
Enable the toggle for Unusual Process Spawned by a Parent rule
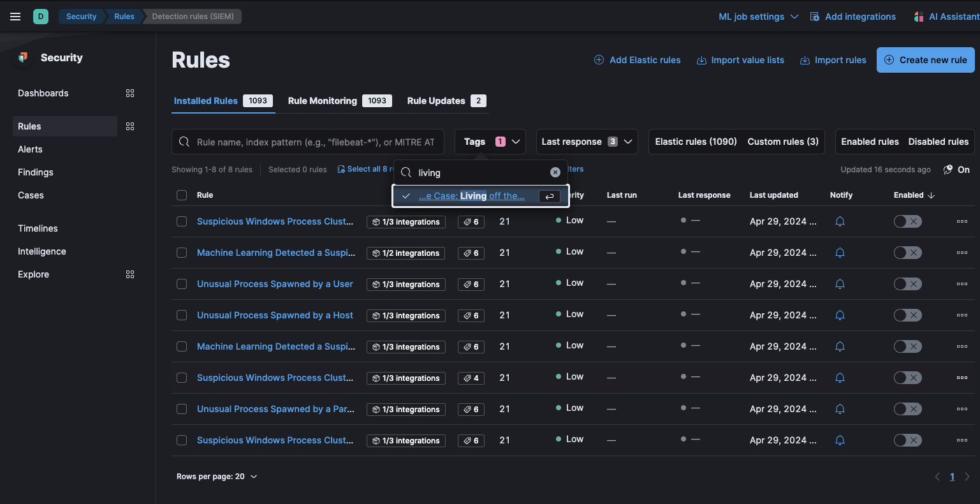[x=907, y=408]
